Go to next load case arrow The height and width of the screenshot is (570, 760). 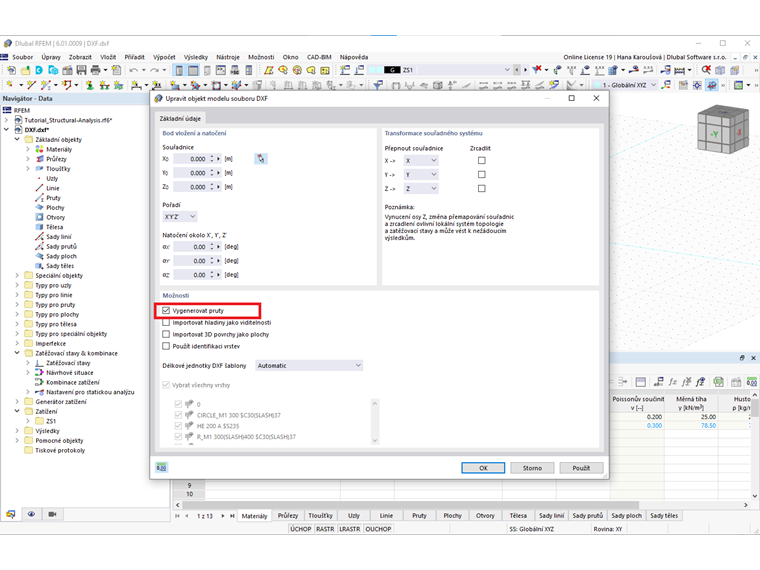[x=525, y=70]
